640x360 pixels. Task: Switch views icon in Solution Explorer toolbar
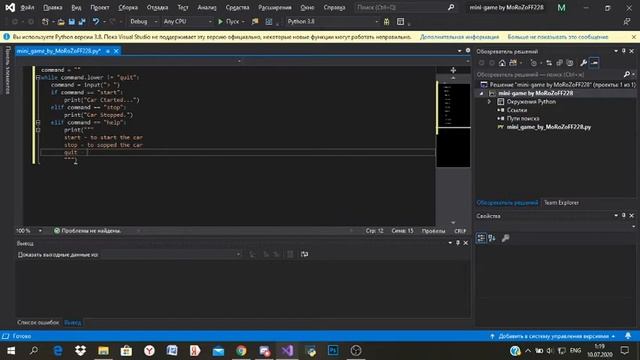coord(513,63)
